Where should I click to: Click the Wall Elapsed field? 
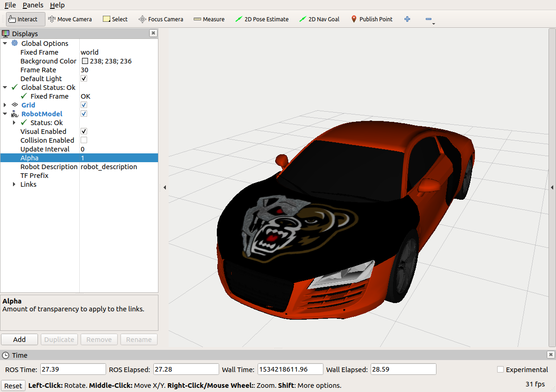pos(404,369)
